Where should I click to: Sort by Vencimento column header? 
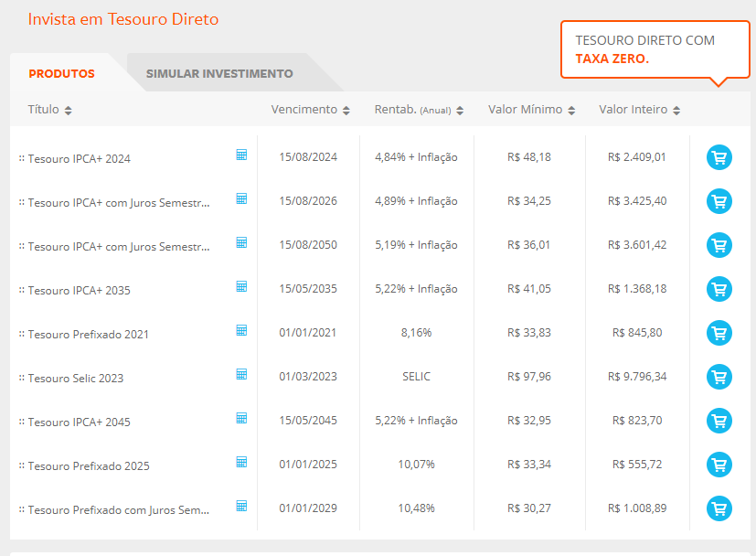[310, 110]
